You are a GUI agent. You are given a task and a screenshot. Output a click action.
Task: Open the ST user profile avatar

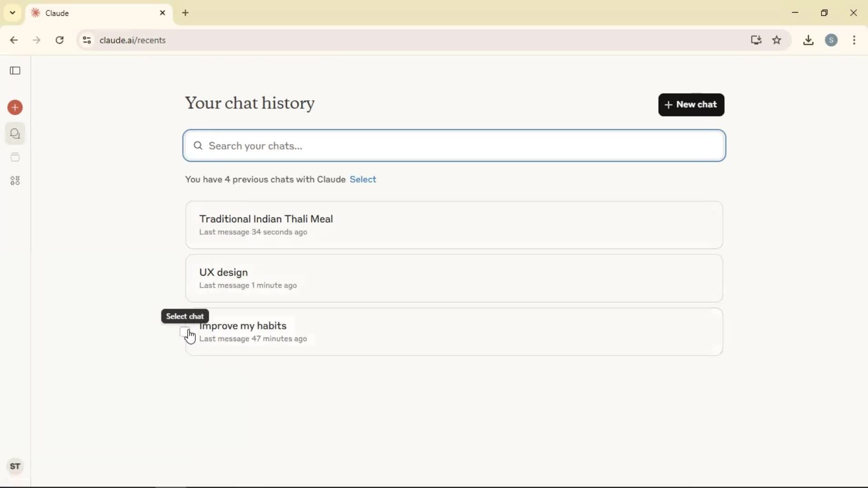(x=15, y=466)
